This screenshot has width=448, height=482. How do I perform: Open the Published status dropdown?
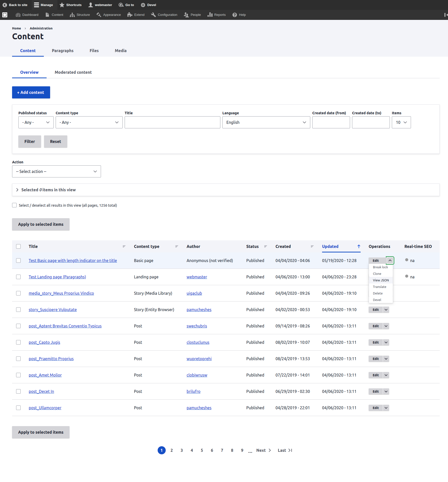click(x=36, y=123)
